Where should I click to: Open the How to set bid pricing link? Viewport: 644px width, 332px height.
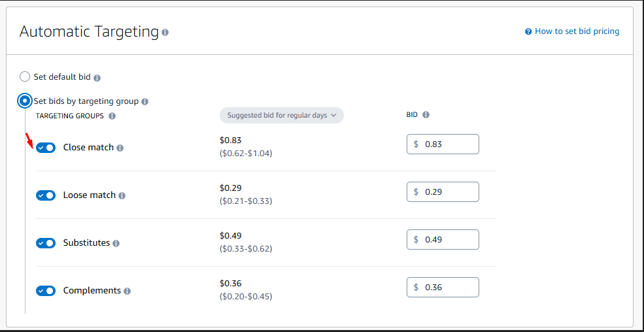tap(577, 31)
